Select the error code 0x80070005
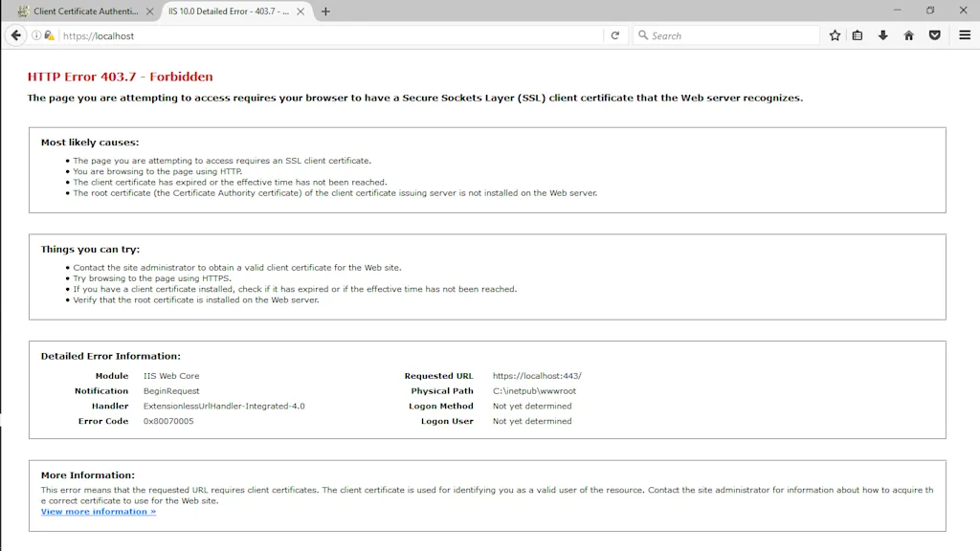980x551 pixels. click(168, 421)
